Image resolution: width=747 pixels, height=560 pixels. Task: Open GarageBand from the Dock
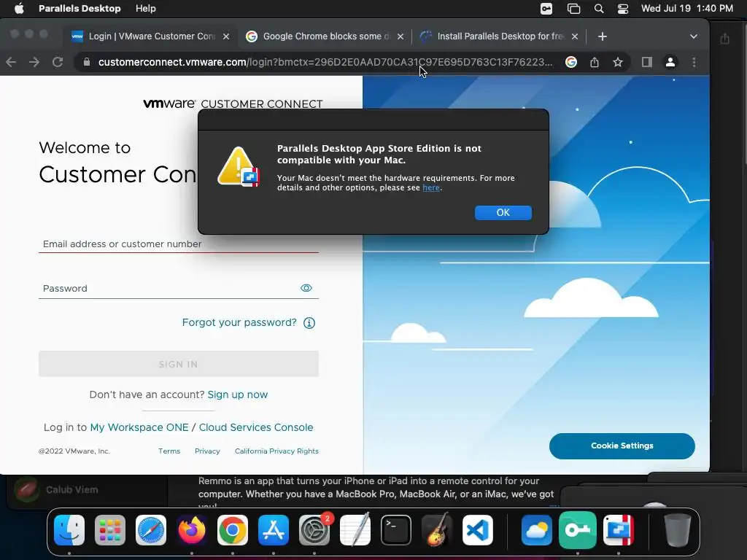(437, 529)
